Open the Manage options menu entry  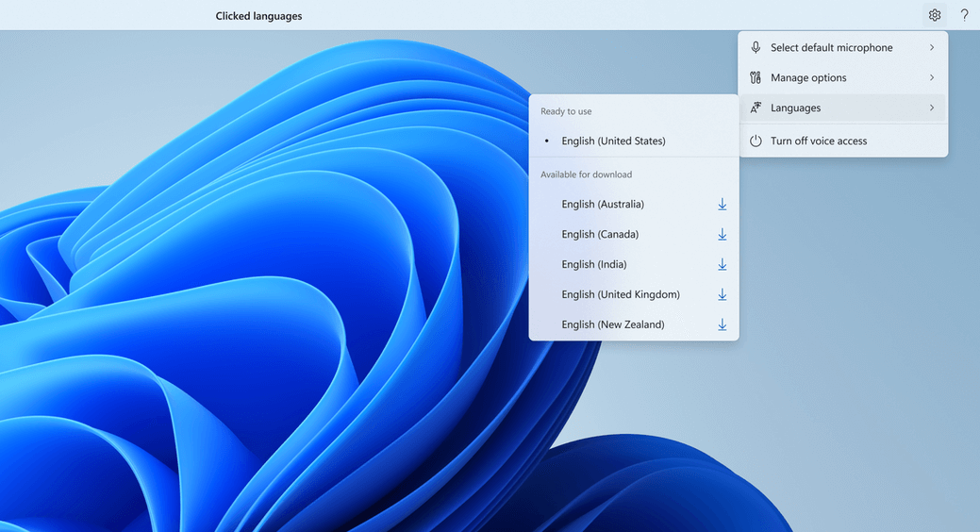click(843, 77)
